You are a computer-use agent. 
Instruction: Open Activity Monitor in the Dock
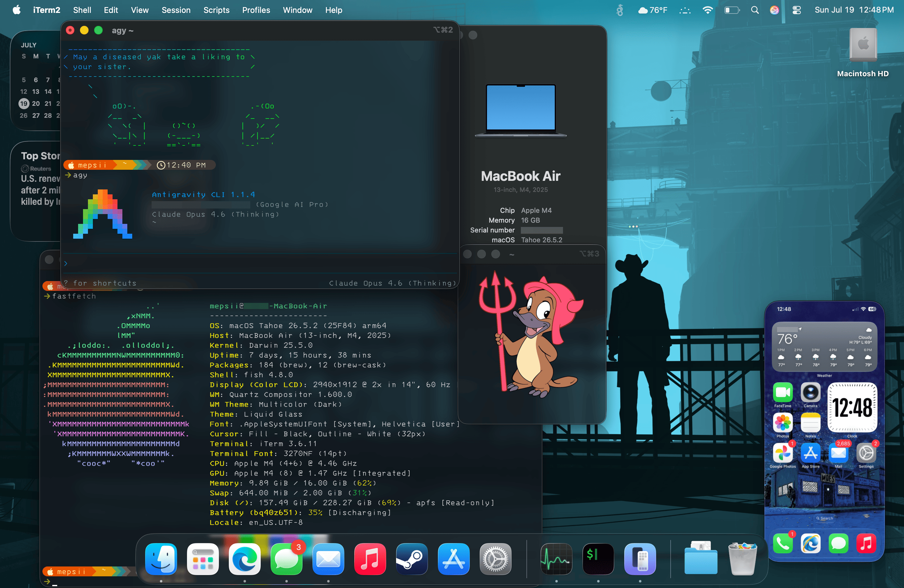557,559
